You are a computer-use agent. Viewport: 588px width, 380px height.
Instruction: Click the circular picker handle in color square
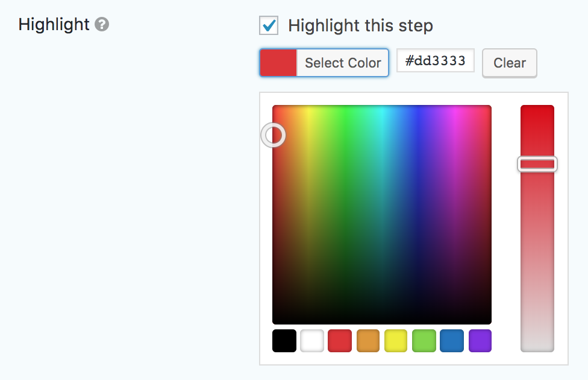[273, 135]
